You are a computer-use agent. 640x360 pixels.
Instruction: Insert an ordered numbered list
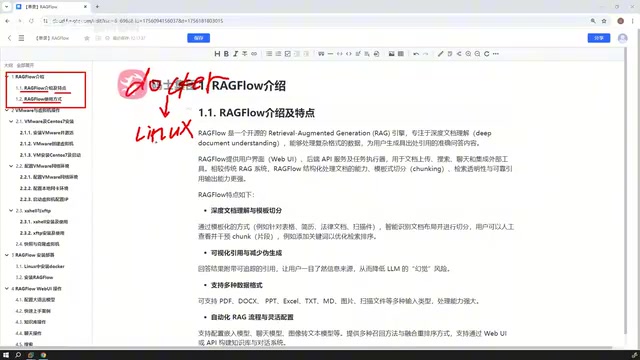point(278,54)
